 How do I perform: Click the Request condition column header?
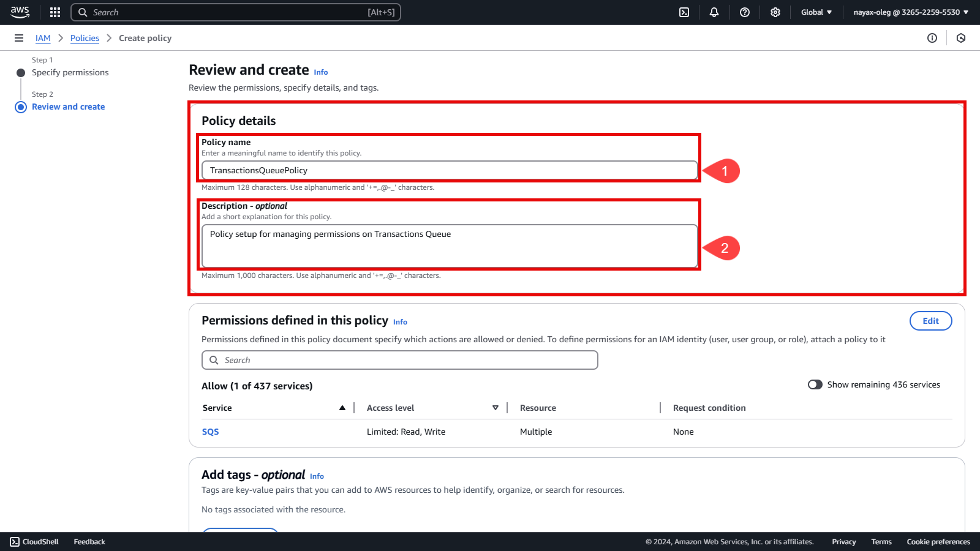pos(709,408)
